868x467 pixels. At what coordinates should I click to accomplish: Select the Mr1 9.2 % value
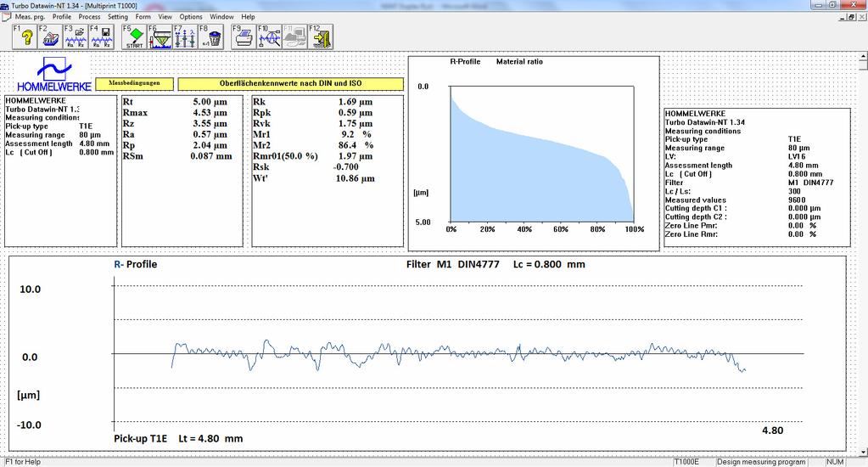pyautogui.click(x=356, y=134)
